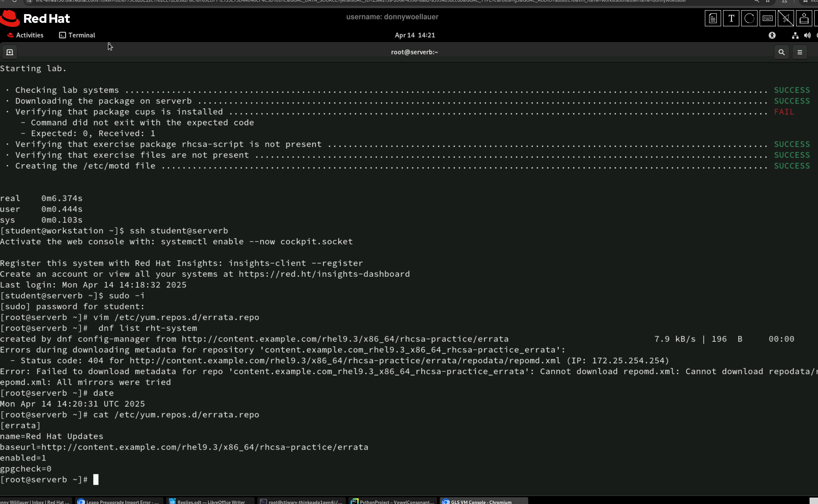Toggle the crossed-out mouse cursor icon
Screen dimensions: 818x504
(x=786, y=18)
